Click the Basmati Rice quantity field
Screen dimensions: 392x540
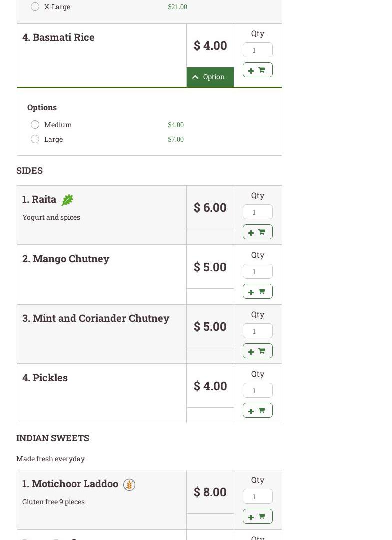pyautogui.click(x=257, y=50)
